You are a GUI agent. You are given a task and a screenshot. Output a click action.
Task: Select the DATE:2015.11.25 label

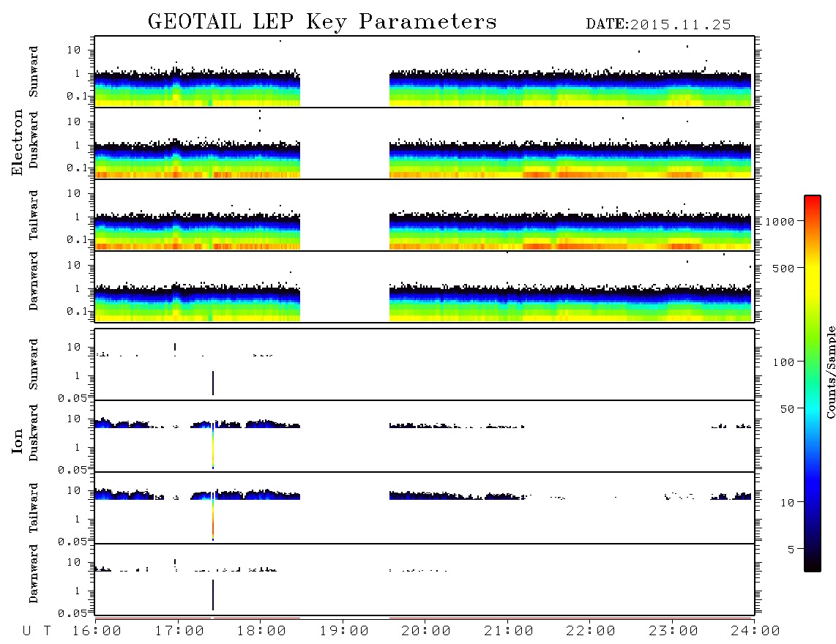(x=658, y=25)
